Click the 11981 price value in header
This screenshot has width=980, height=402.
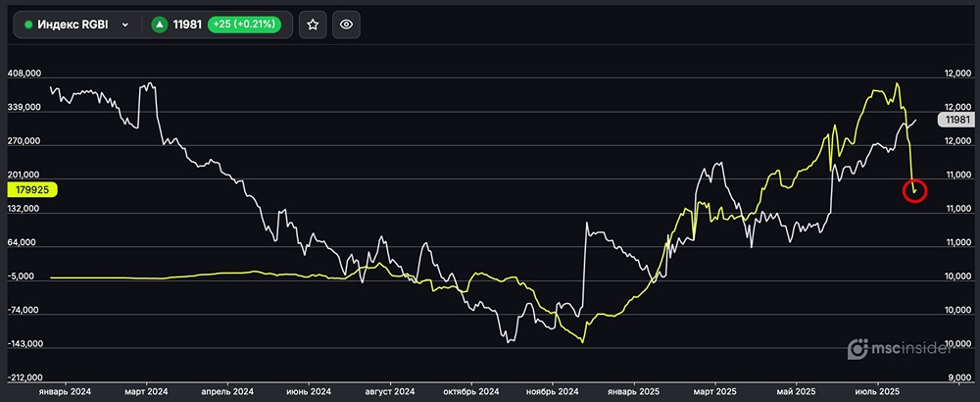(x=188, y=25)
